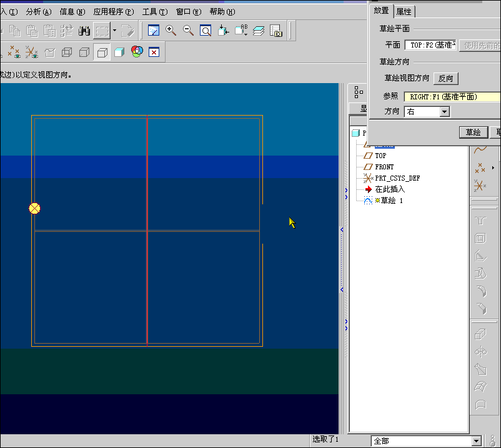Image resolution: width=501 pixels, height=448 pixels.
Task: Select No Hidden display mode
Action: (102, 52)
